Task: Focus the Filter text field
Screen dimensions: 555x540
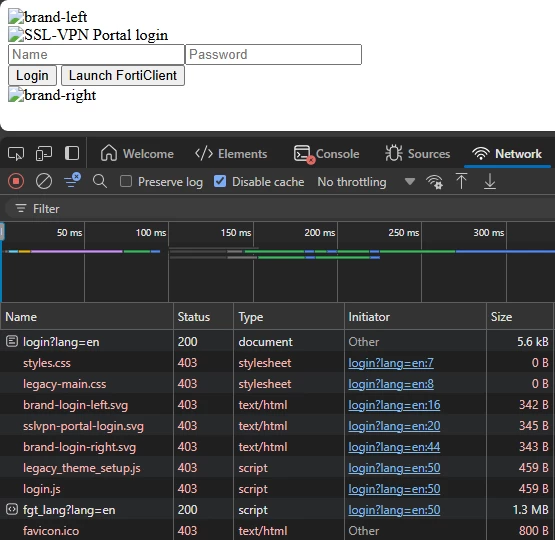Action: tap(280, 209)
